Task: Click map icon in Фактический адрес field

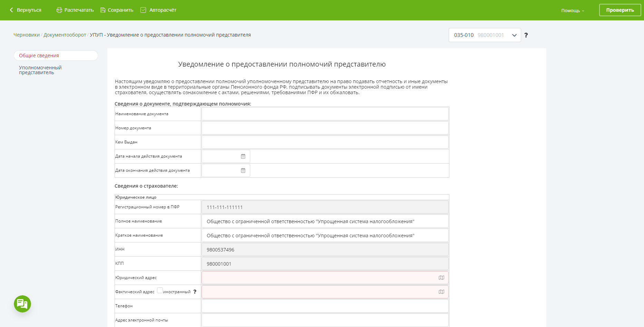Action: [x=441, y=292]
